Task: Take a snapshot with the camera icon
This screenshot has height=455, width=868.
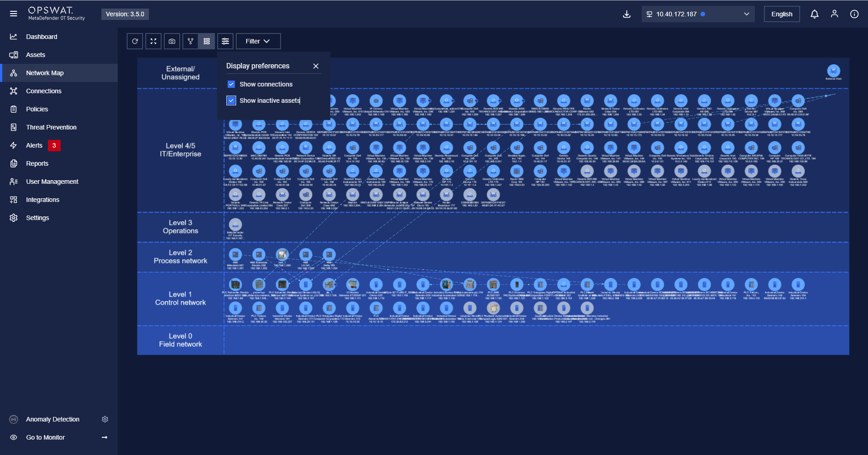Action: point(172,41)
